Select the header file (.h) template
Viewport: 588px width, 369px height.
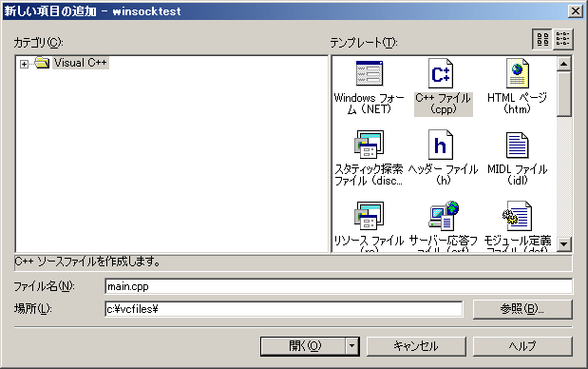[443, 158]
